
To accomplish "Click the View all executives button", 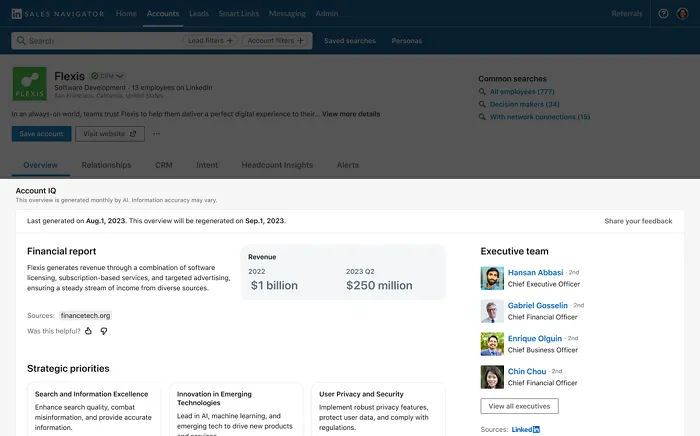I will 519,406.
